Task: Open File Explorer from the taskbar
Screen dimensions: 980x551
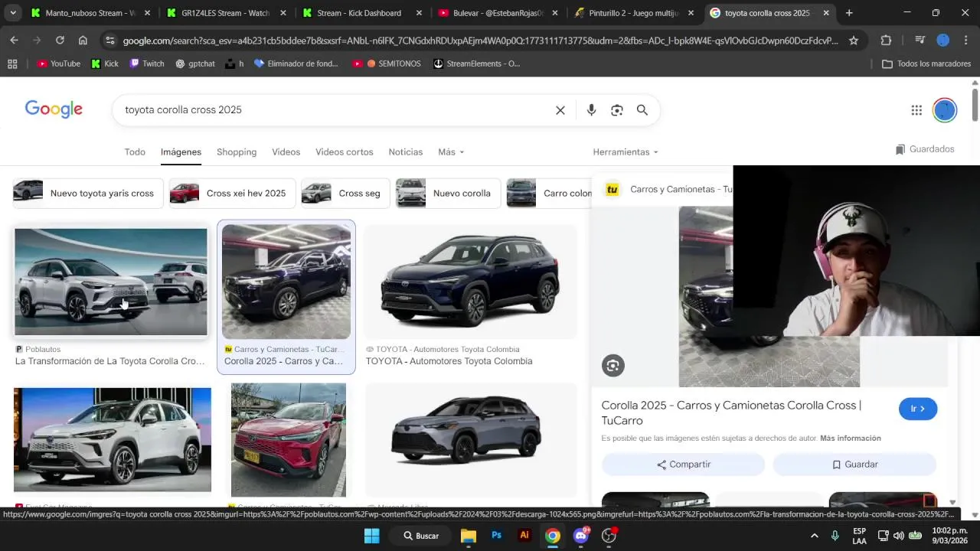Action: pos(469,536)
